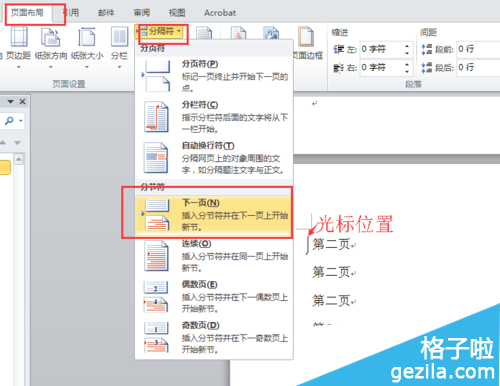Click the third 第二页 line in document
Viewport: 500px width, 386px height.
331,301
